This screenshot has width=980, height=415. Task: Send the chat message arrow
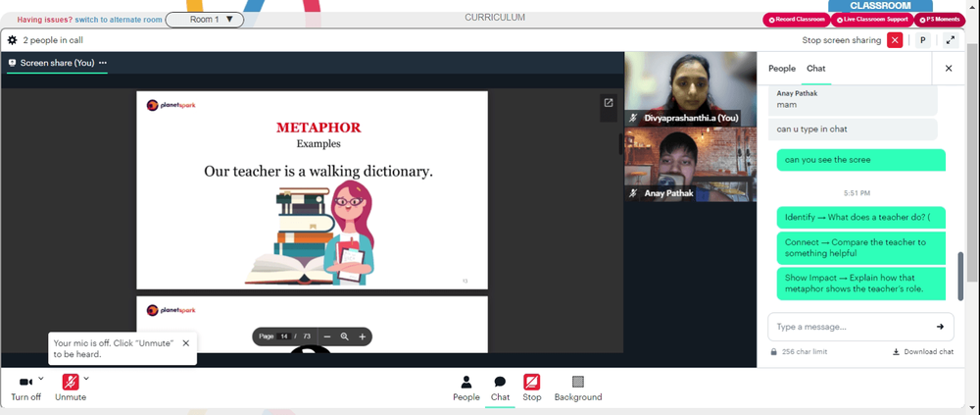pos(940,326)
